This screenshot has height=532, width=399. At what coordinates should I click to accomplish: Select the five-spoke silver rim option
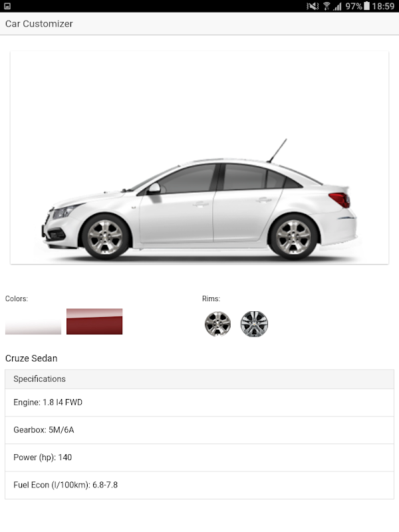(x=217, y=324)
